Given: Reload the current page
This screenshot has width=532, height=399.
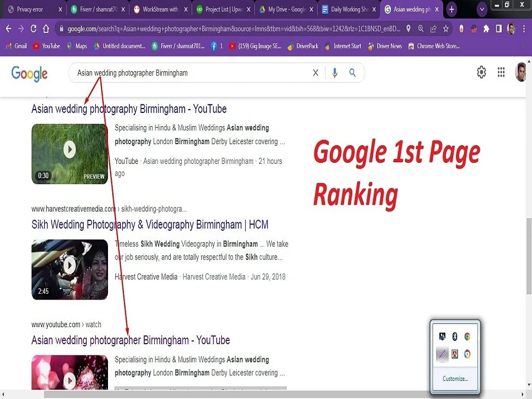Looking at the screenshot, I should click(33, 29).
